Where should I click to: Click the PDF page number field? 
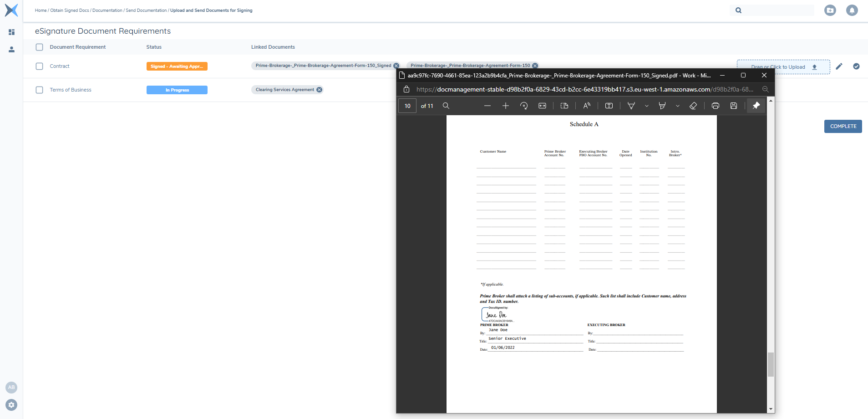pyautogui.click(x=407, y=106)
